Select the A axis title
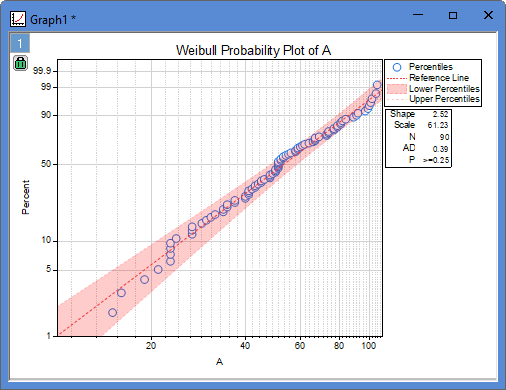The height and width of the screenshot is (390, 506). click(x=219, y=361)
